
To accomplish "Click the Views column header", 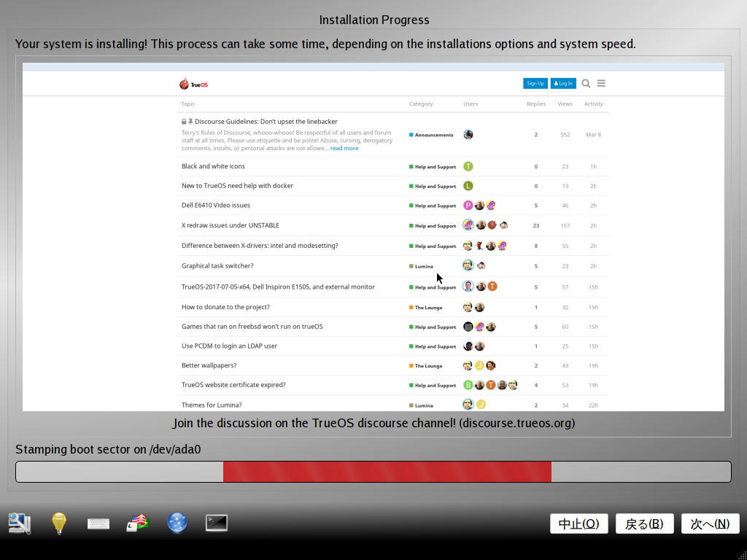I will [565, 104].
